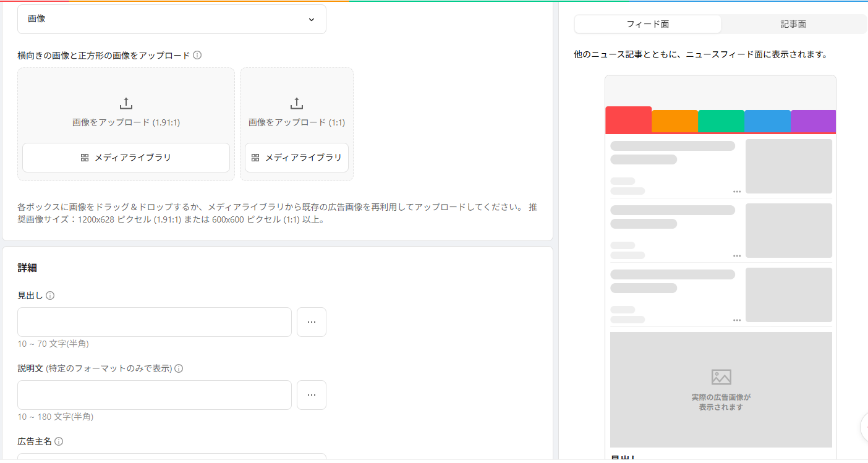Click the 画像をアップロード (1:1) label
Viewport: 868px width, 463px height.
297,122
